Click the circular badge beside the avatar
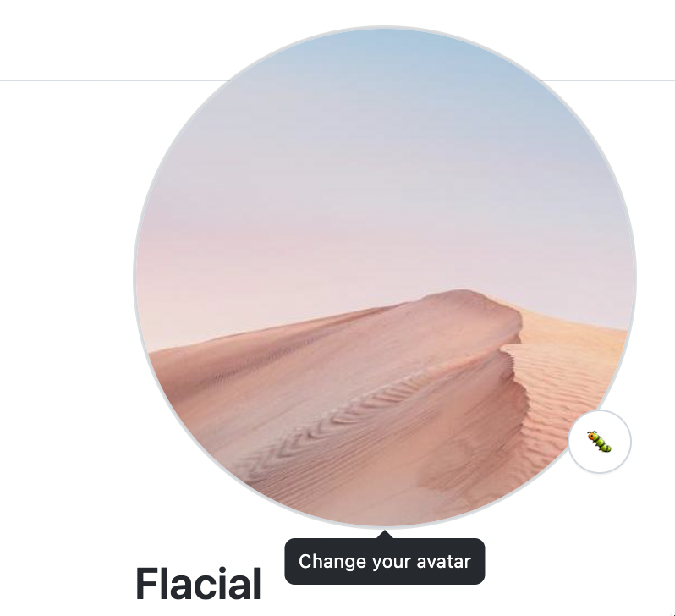The width and height of the screenshot is (675, 616). [x=600, y=442]
